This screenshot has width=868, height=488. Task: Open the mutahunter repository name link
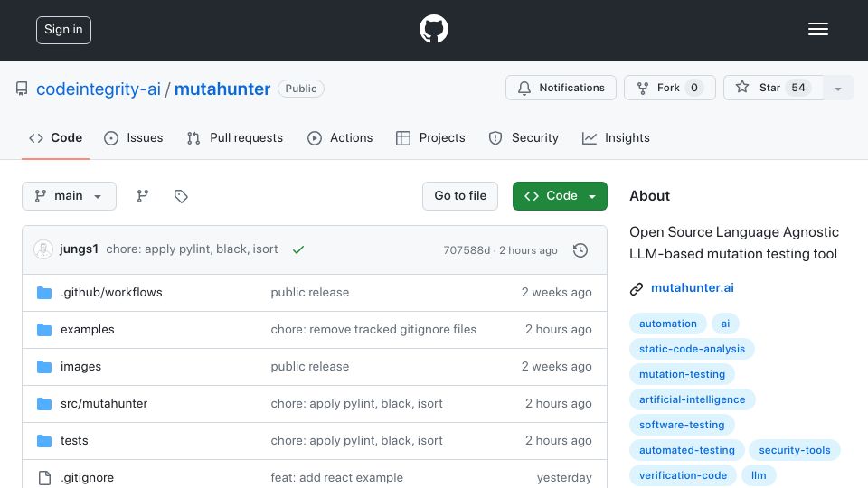222,89
